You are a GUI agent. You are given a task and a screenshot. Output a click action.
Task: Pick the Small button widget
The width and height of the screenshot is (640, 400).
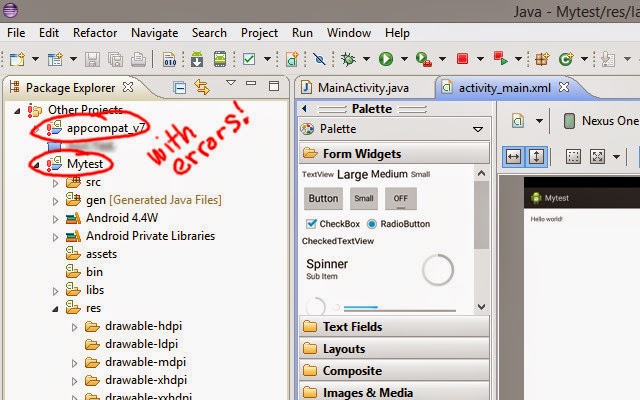coord(364,198)
